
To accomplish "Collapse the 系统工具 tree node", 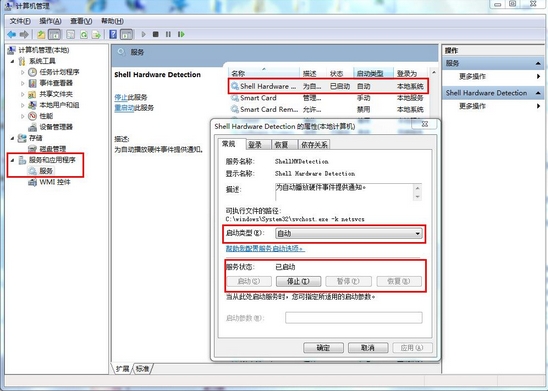I will click(12, 61).
